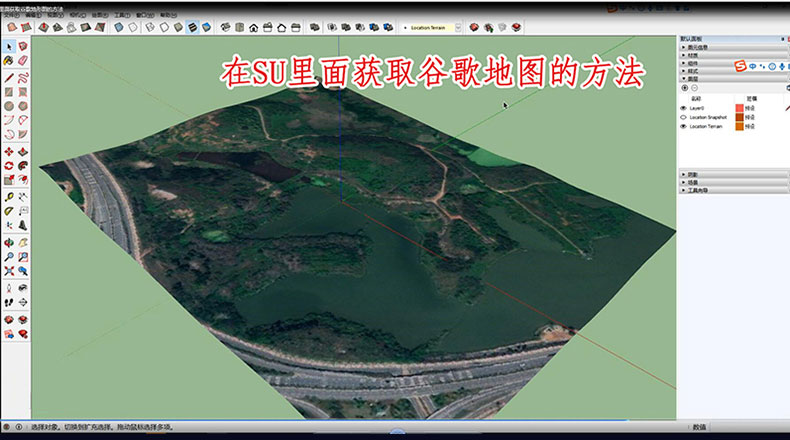Hide the Location Terrain layer
This screenshot has height=440, width=790.
[684, 127]
